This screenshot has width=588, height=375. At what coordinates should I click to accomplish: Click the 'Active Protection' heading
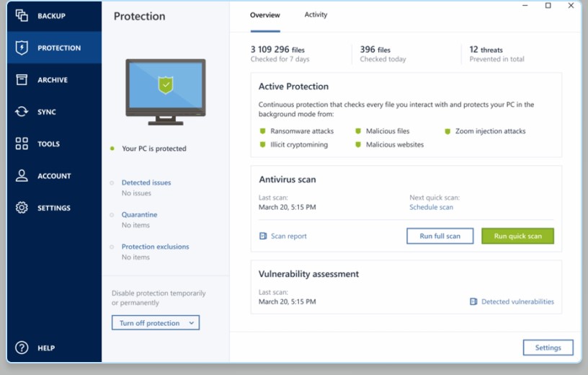[293, 87]
